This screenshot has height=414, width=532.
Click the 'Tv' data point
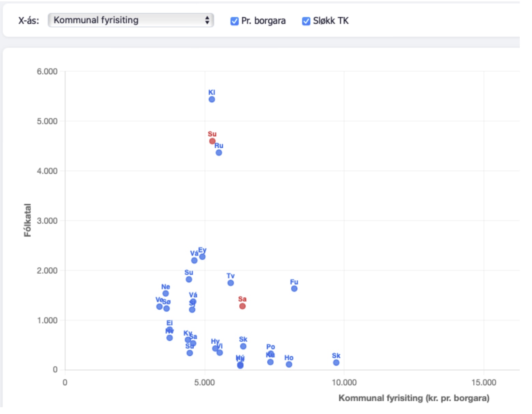tap(231, 283)
